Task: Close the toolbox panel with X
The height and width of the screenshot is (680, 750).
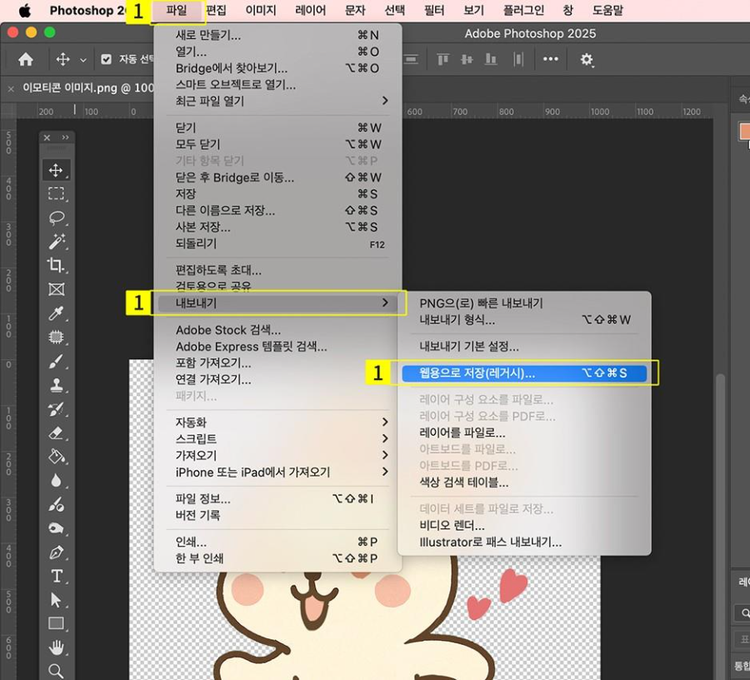Action: pos(47,138)
